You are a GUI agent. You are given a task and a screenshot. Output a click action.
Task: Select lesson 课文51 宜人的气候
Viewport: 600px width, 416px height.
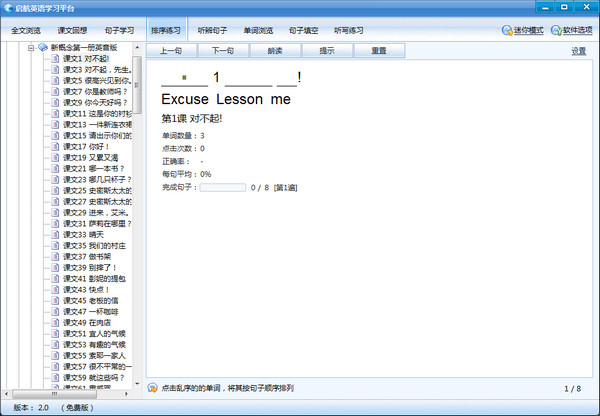click(94, 334)
